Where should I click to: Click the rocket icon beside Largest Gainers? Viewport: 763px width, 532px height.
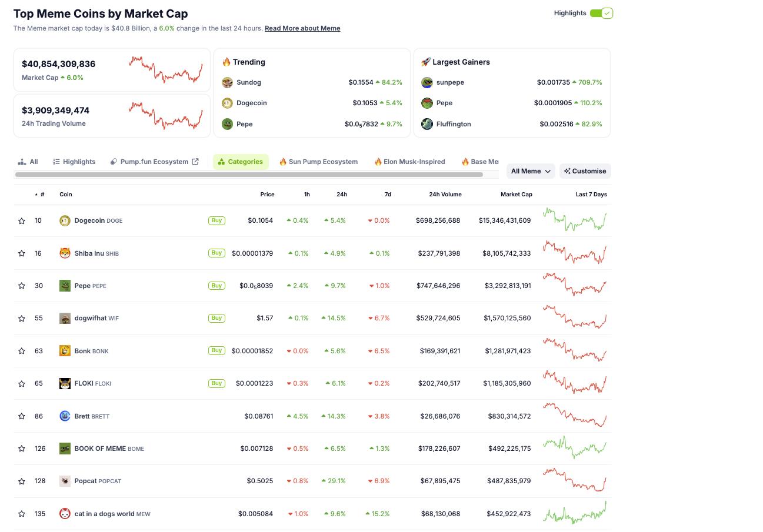pyautogui.click(x=426, y=62)
